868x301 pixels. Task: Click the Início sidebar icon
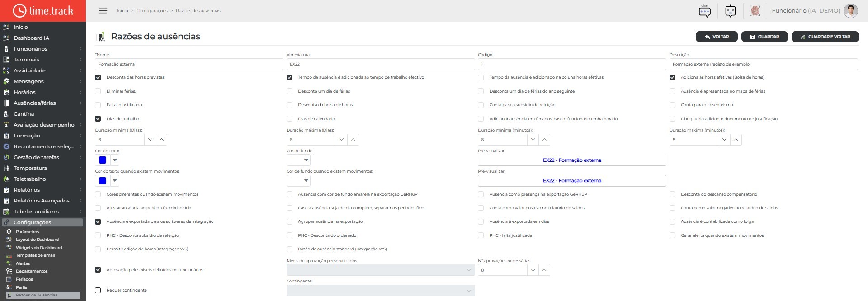(6, 27)
